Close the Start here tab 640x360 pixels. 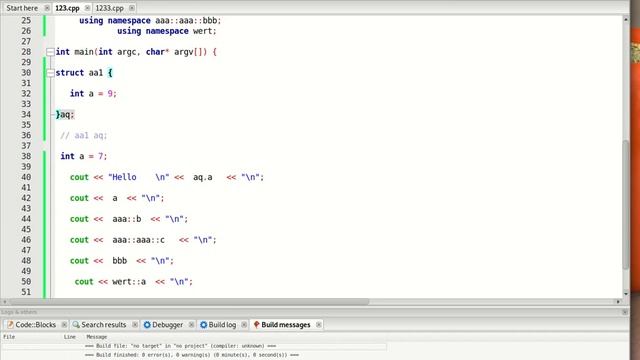tap(47, 8)
